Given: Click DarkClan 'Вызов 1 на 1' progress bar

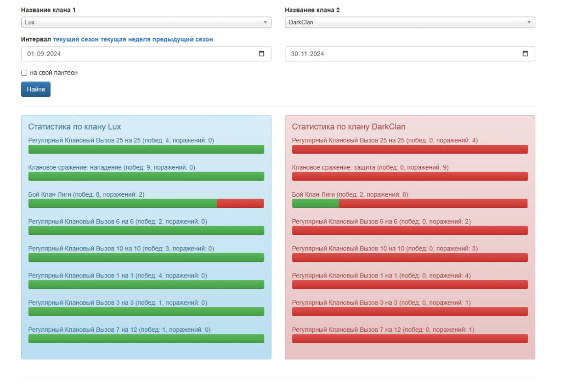Looking at the screenshot, I should coord(410,284).
